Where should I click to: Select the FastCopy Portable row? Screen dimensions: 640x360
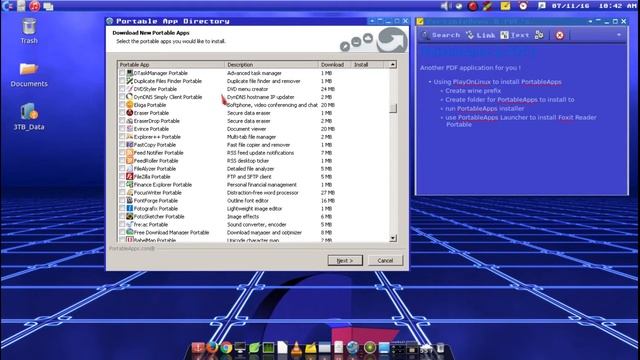(x=253, y=145)
